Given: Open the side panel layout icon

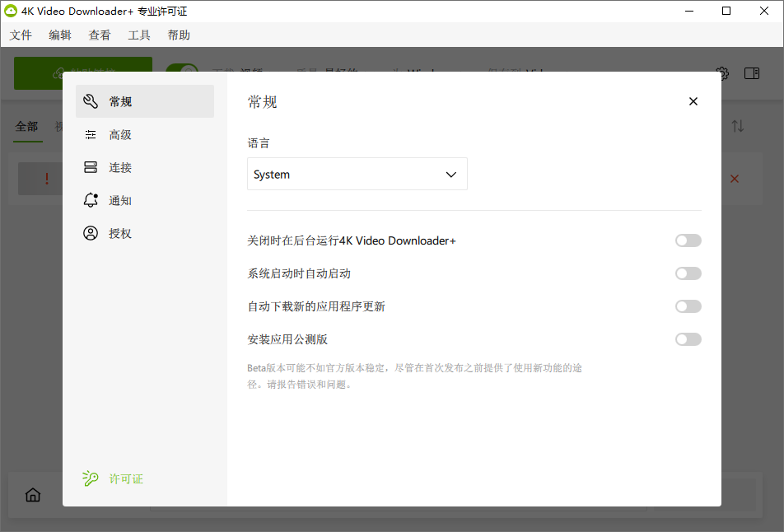Looking at the screenshot, I should pyautogui.click(x=751, y=73).
